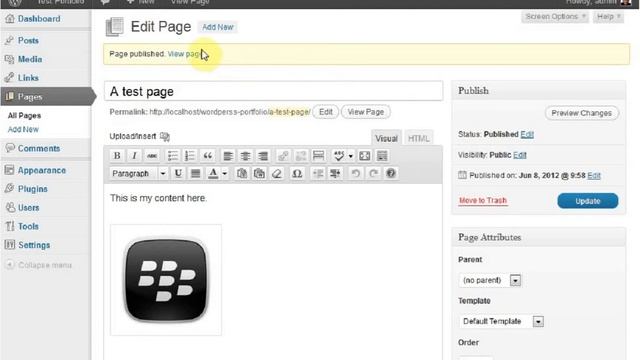Viewport: 640px width, 360px height.
Task: Insert the More tag
Action: tap(318, 156)
